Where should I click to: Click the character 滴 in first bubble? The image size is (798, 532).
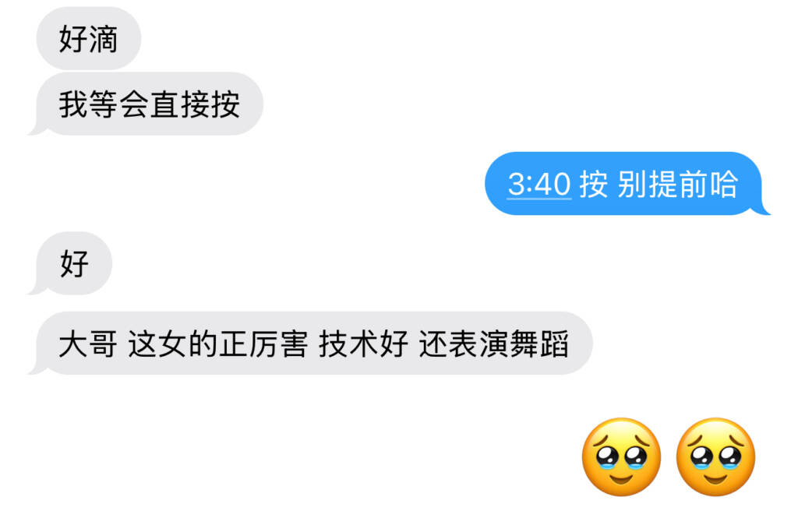tap(104, 39)
